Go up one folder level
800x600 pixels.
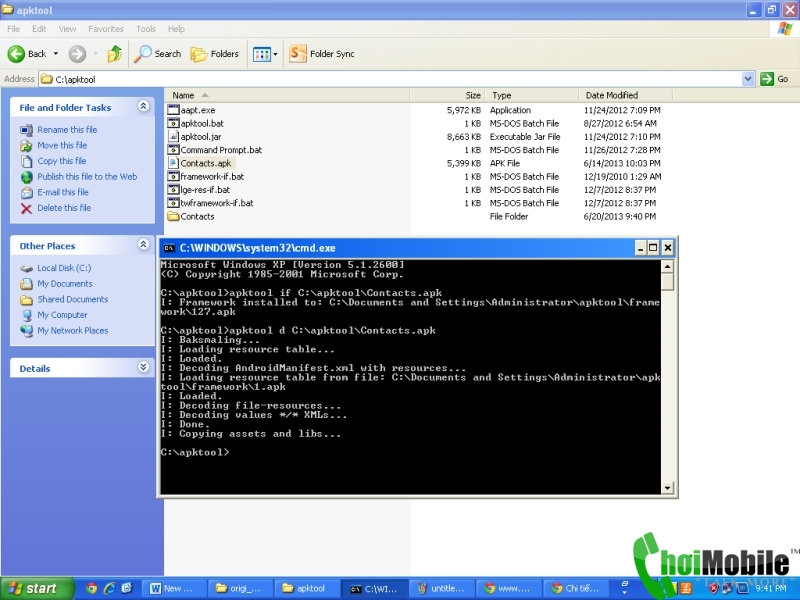pos(115,54)
